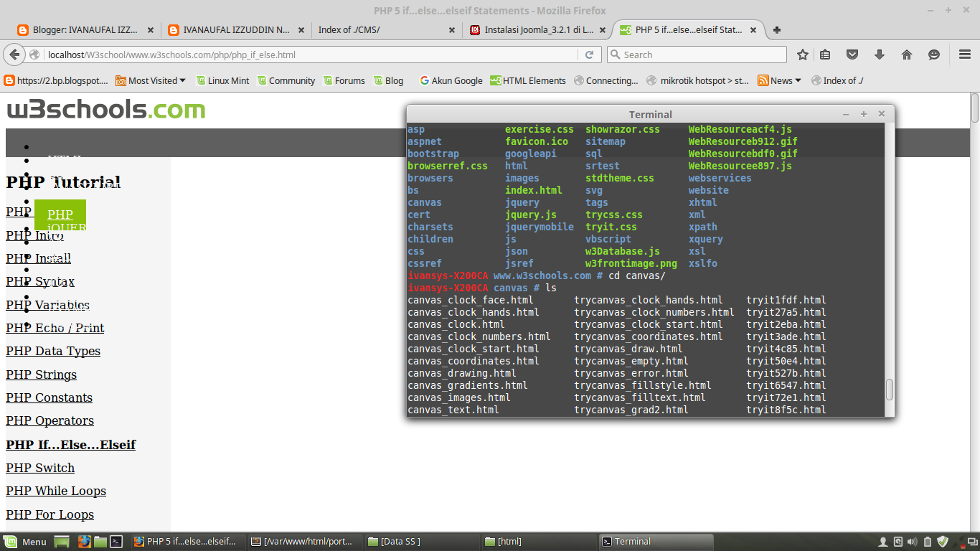The image size is (980, 551).
Task: Click the Show Desktop icon in the panel
Action: point(62,542)
